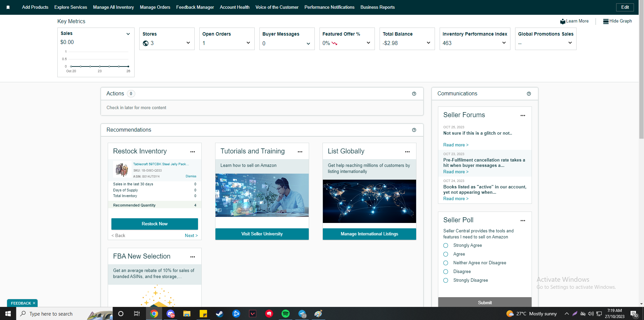Open the List Globally card options menu
This screenshot has width=644, height=320.
coord(407,152)
